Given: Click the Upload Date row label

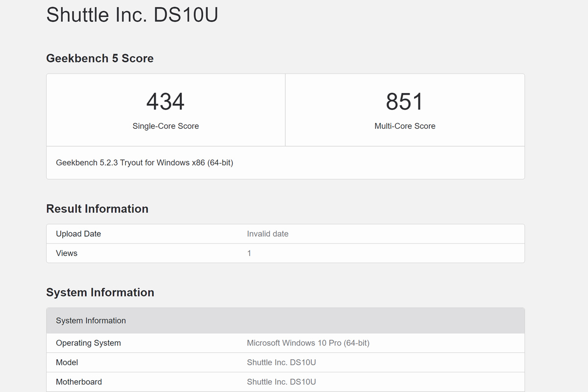Looking at the screenshot, I should (x=78, y=234).
